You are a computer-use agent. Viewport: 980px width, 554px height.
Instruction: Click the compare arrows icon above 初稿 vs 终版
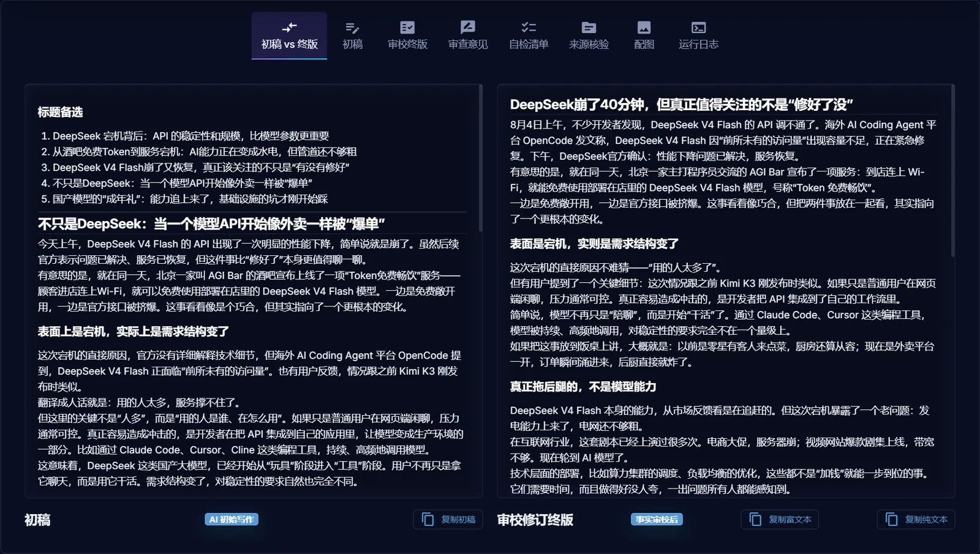pos(289,28)
